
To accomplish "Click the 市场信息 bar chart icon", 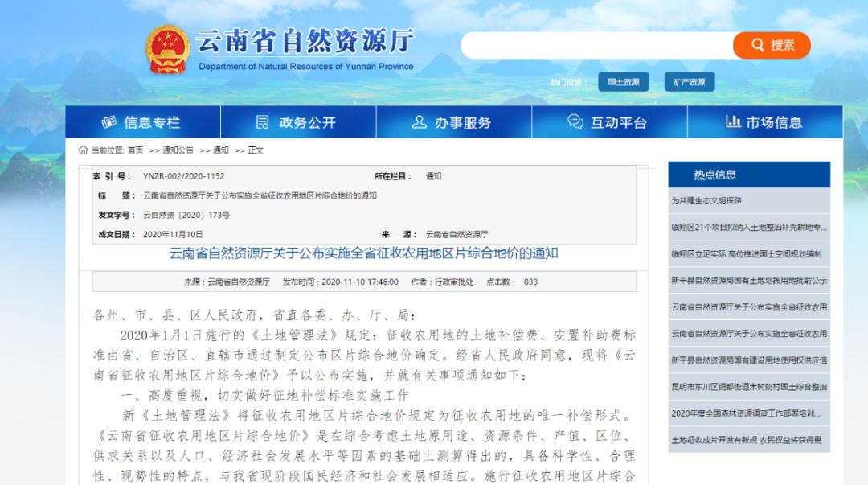I will click(732, 122).
